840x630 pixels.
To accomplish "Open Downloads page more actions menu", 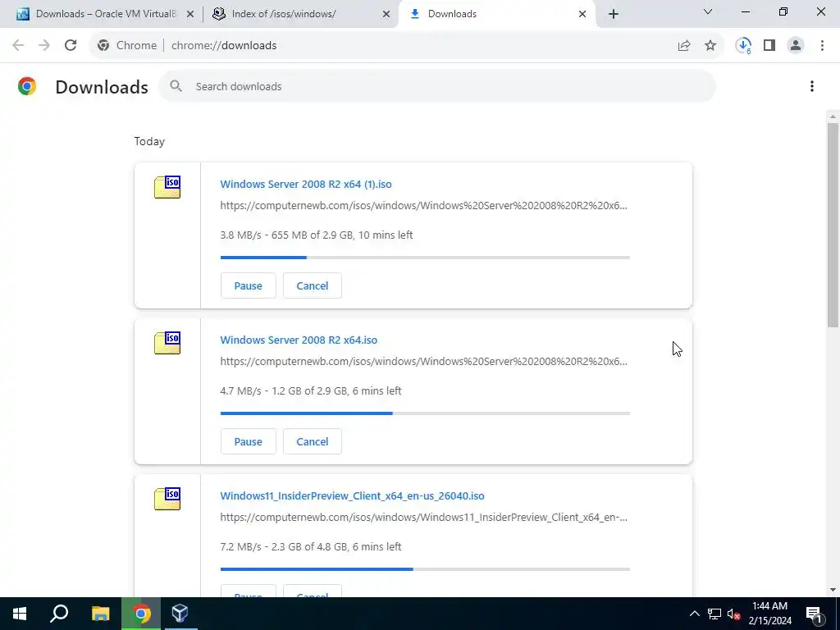I will [x=812, y=86].
